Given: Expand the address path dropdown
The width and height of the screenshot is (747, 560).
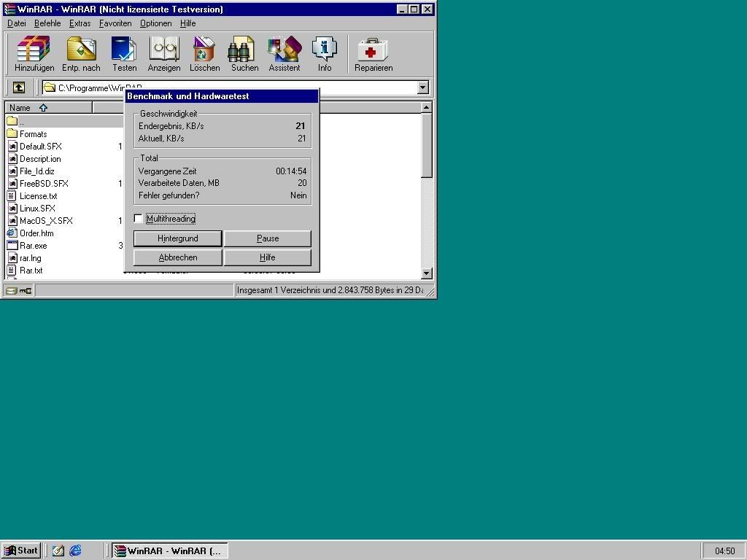Looking at the screenshot, I should (423, 87).
